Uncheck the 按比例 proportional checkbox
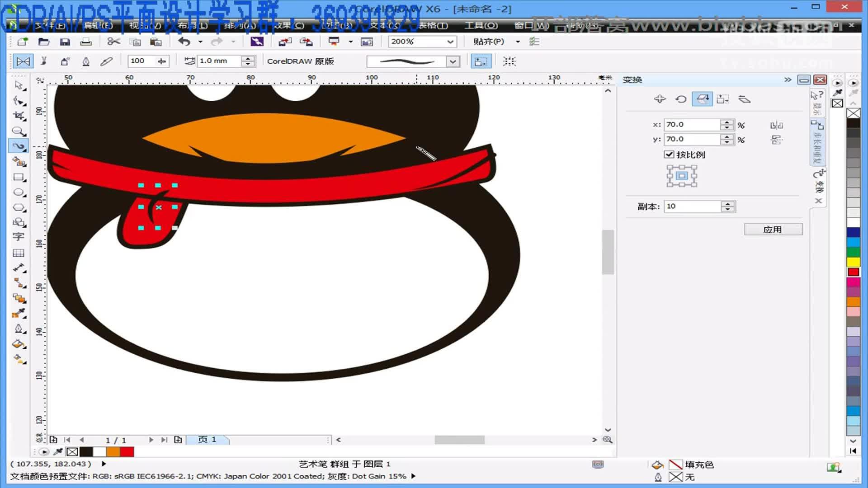868x488 pixels. 670,155
